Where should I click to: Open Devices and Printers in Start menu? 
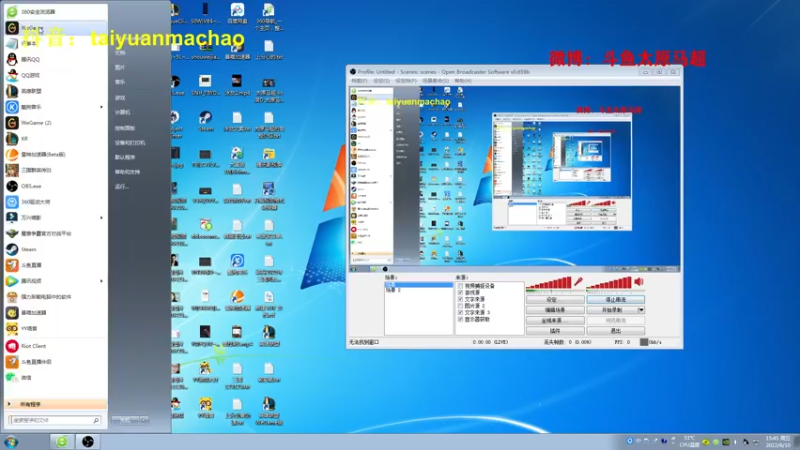coord(130,143)
